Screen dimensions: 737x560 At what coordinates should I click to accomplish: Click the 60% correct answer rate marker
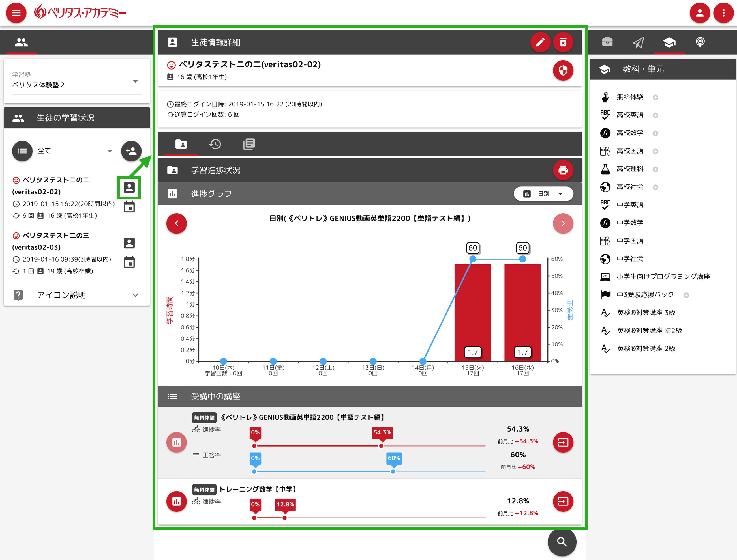(x=393, y=458)
